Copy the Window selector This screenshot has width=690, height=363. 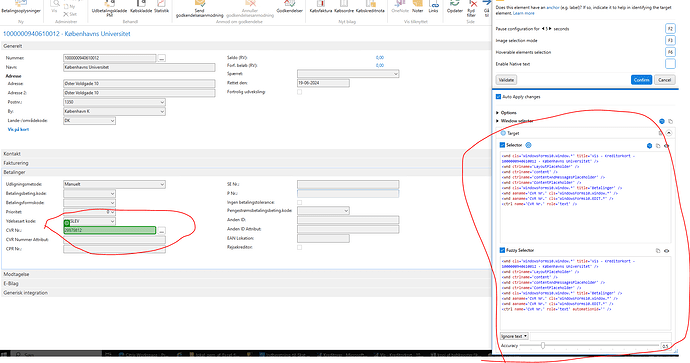point(671,121)
